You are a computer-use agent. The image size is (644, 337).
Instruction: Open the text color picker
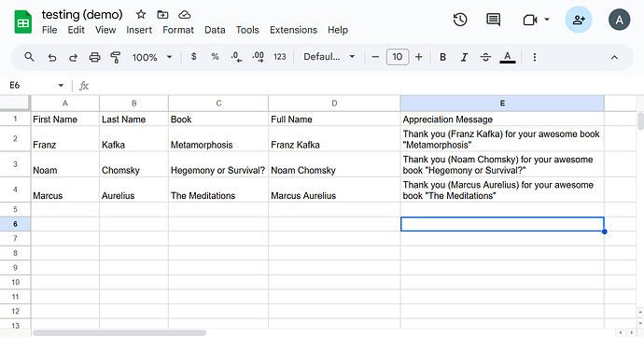[x=508, y=57]
